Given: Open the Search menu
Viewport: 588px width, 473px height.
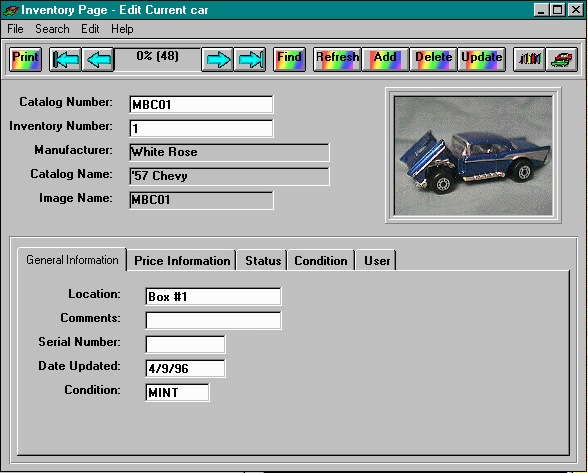Looking at the screenshot, I should (52, 29).
